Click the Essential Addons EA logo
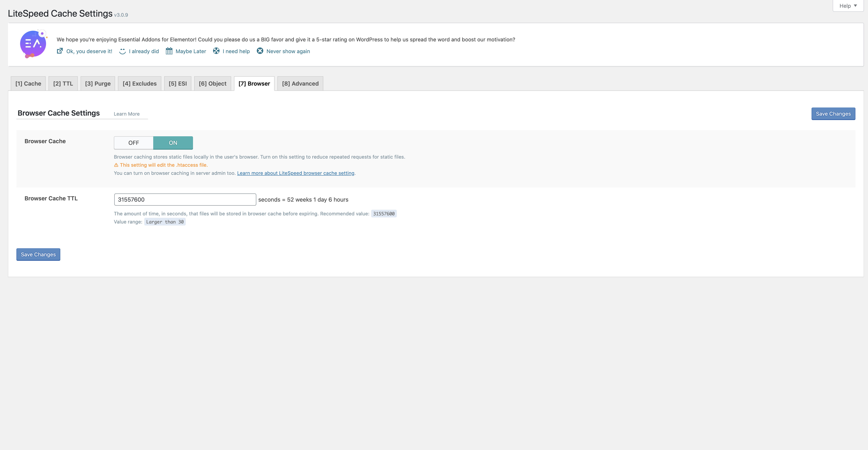This screenshot has width=868, height=450. coord(33,44)
